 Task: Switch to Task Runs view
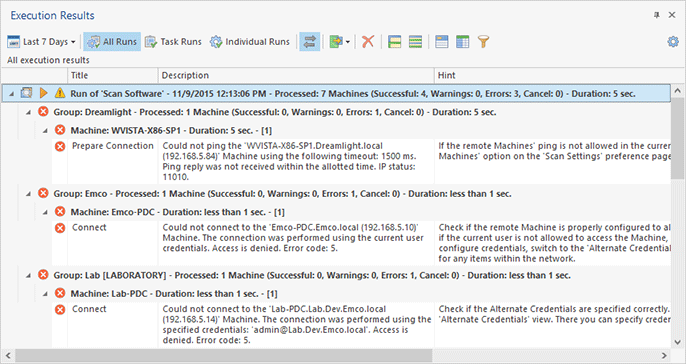(173, 42)
